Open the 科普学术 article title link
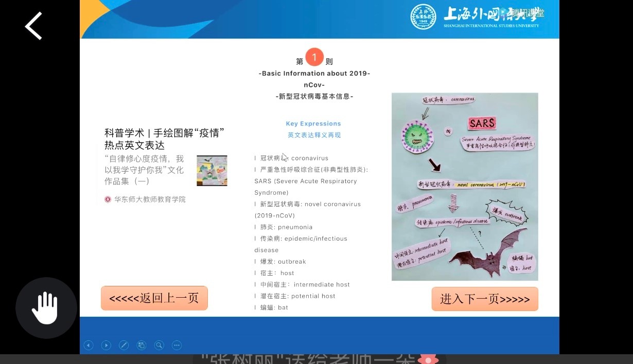This screenshot has width=633, height=364. (x=165, y=139)
